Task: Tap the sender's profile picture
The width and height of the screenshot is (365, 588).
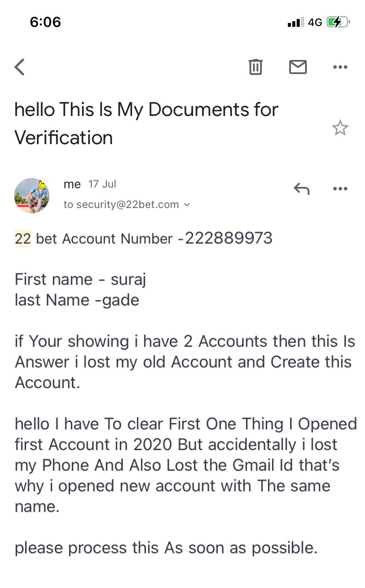Action: point(32,196)
